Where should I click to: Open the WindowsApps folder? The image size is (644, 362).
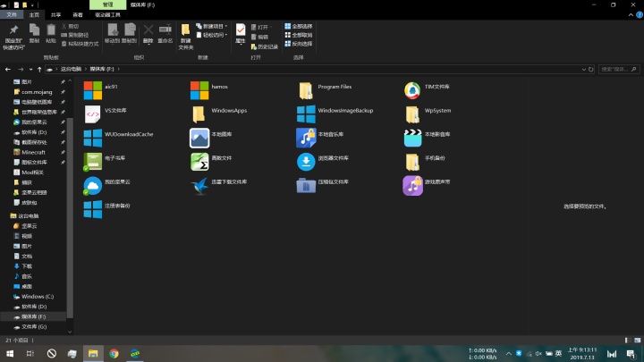tap(199, 114)
